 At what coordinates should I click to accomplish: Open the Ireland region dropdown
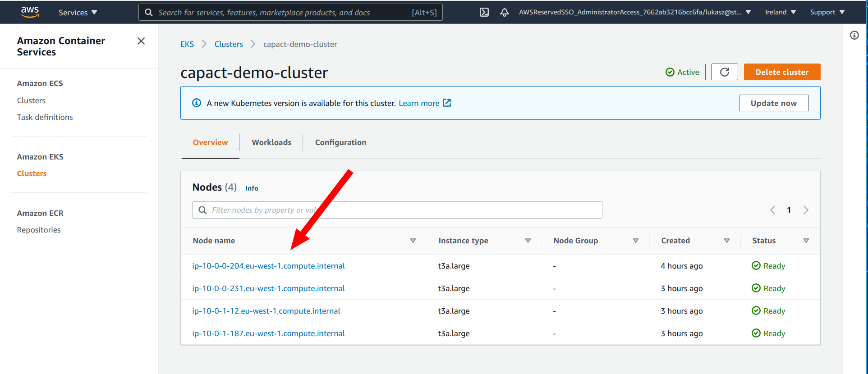pyautogui.click(x=781, y=12)
